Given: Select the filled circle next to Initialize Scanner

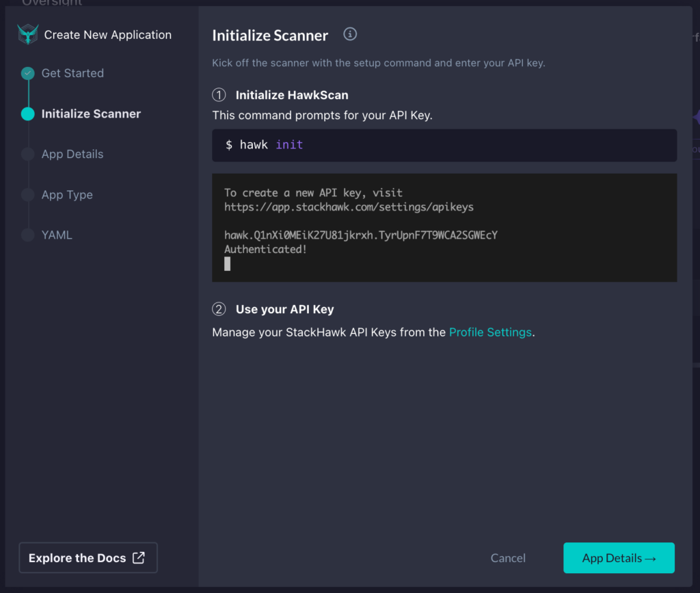Looking at the screenshot, I should point(27,114).
